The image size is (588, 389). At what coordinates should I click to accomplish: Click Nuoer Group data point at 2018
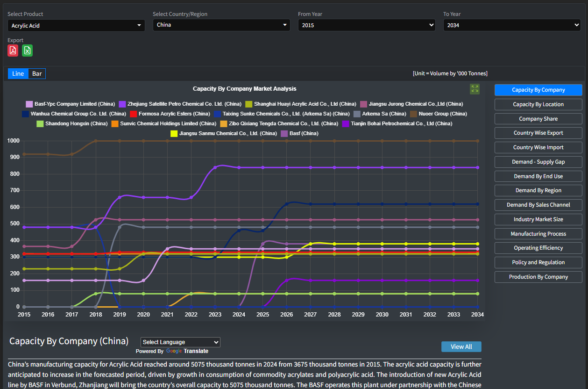[x=96, y=141]
